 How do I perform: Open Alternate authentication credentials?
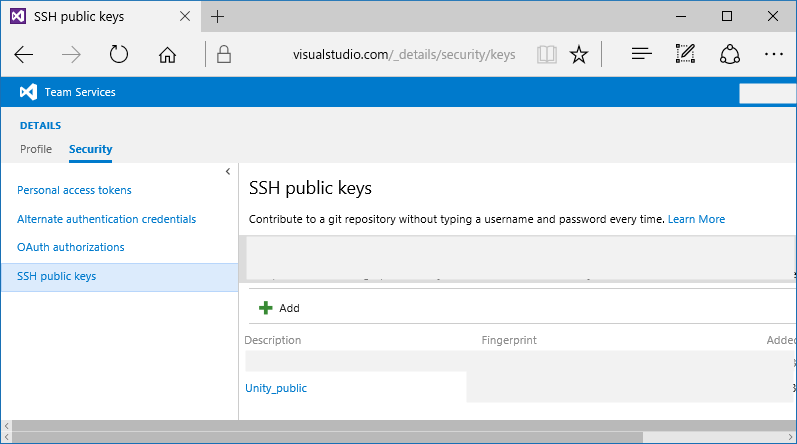(x=106, y=219)
